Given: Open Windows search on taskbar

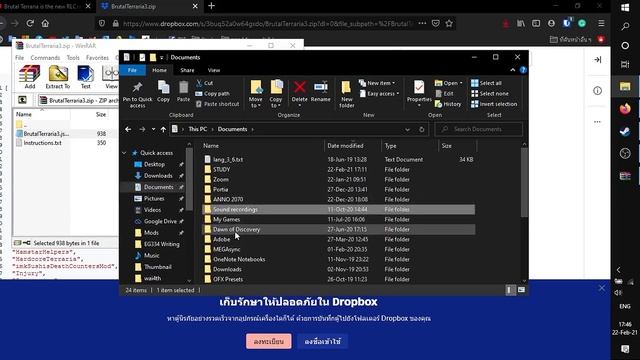Looking at the screenshot, I should tap(625, 27).
